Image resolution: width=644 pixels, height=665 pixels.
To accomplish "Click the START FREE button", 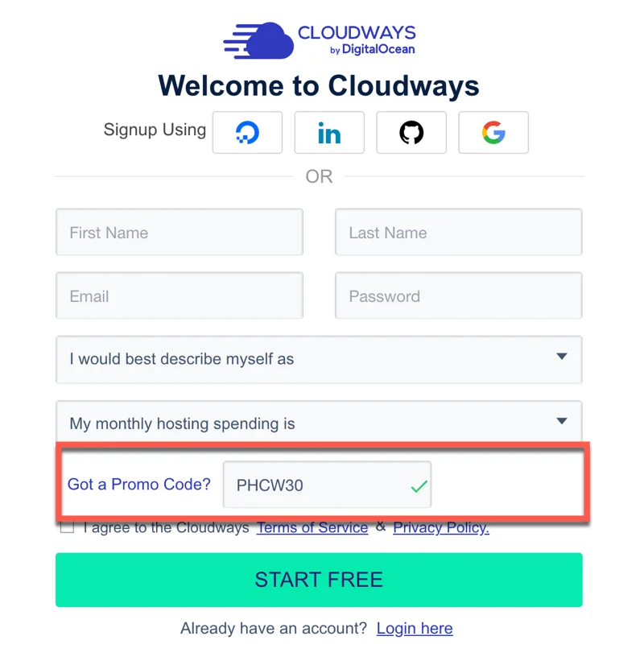I will tap(319, 580).
